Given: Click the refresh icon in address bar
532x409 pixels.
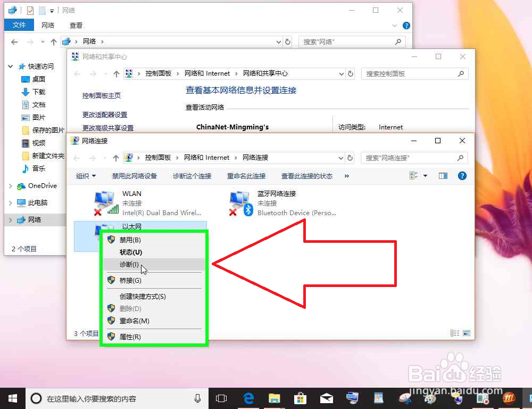Looking at the screenshot, I should pyautogui.click(x=350, y=158).
